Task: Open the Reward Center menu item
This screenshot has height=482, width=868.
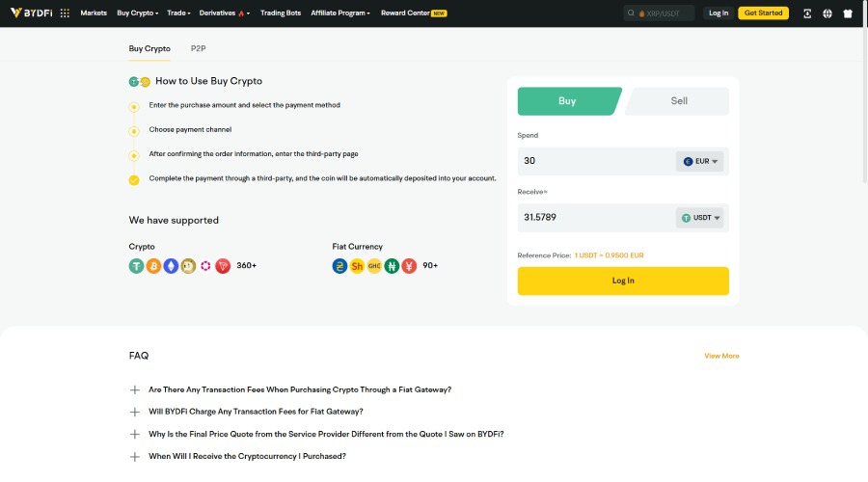Action: pyautogui.click(x=414, y=13)
